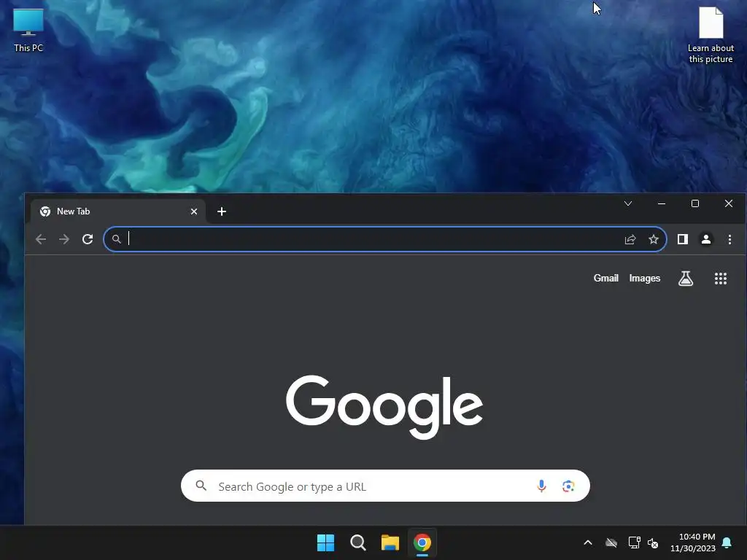The image size is (747, 560).
Task: Close the Chrome window
Action: 729,203
